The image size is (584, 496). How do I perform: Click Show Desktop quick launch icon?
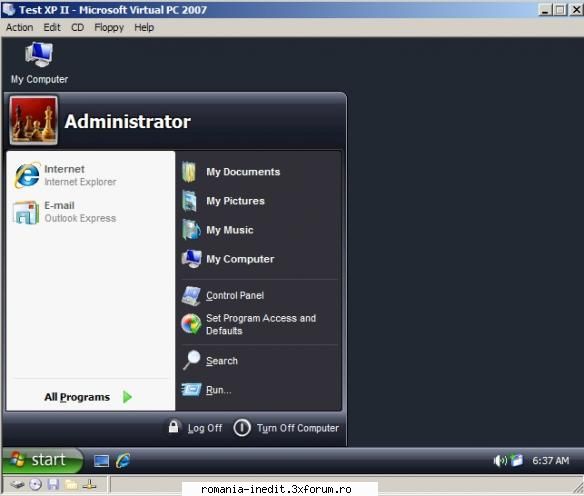click(x=101, y=461)
